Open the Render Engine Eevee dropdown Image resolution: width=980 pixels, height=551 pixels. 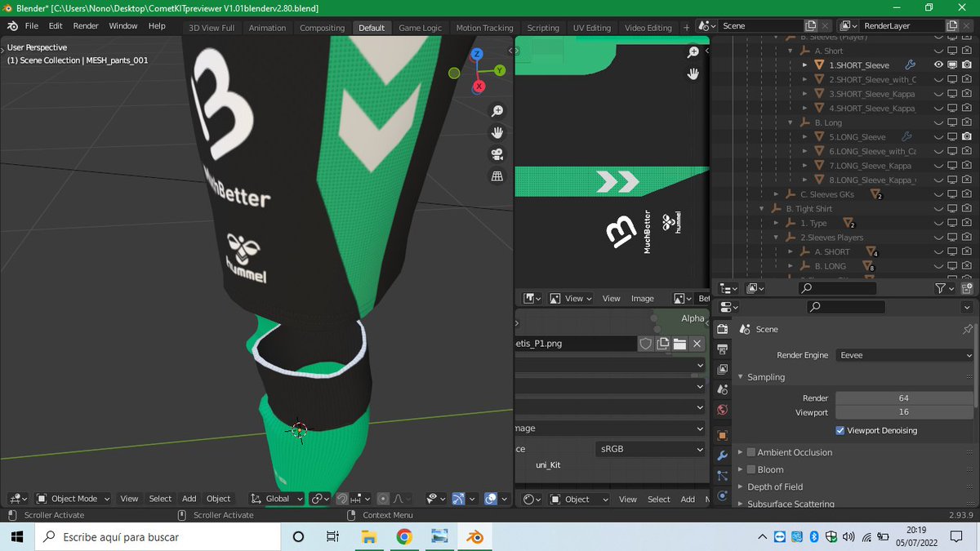904,355
